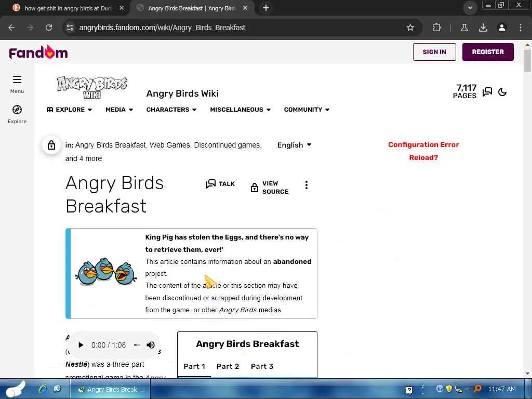The image size is (532, 399).
Task: Open the browser extensions puzzle icon
Action: tap(436, 28)
